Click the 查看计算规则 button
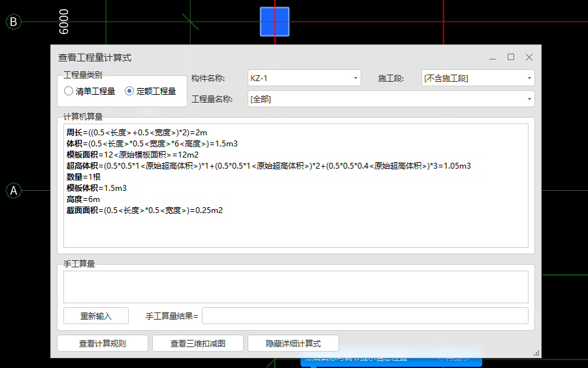This screenshot has width=588, height=368. point(103,343)
